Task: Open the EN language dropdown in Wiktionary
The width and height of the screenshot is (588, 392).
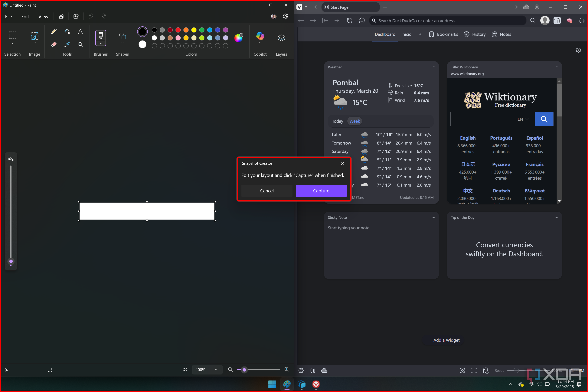Action: [523, 119]
